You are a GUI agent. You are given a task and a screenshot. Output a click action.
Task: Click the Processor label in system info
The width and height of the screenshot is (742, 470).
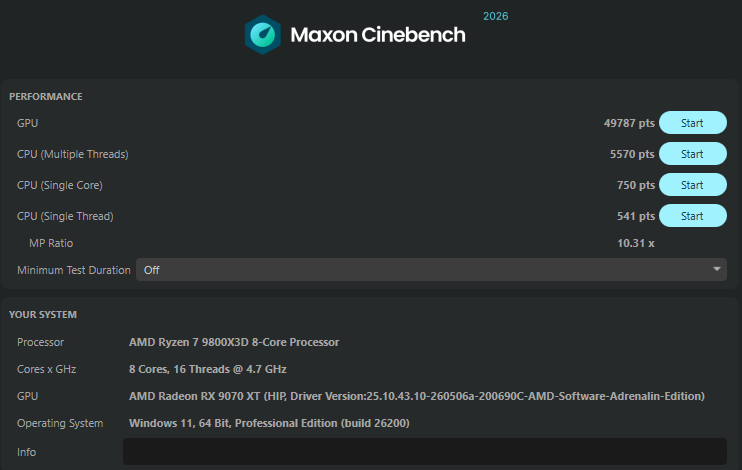(40, 342)
